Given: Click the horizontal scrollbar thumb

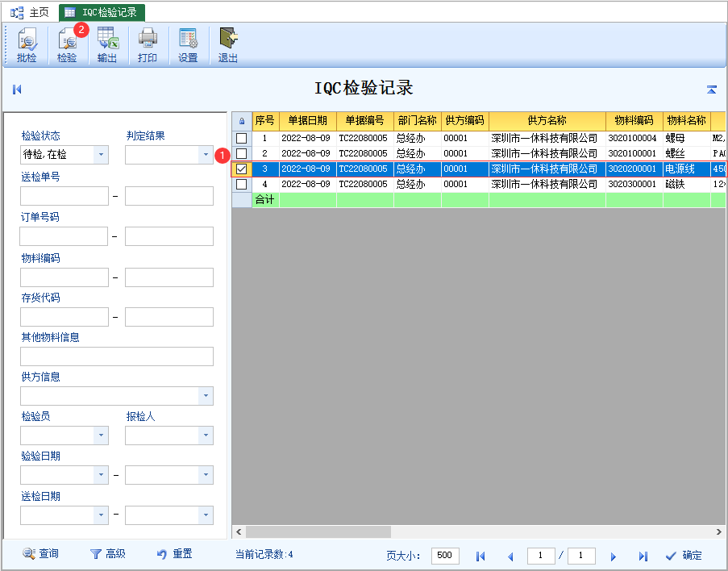Looking at the screenshot, I should pos(318,531).
